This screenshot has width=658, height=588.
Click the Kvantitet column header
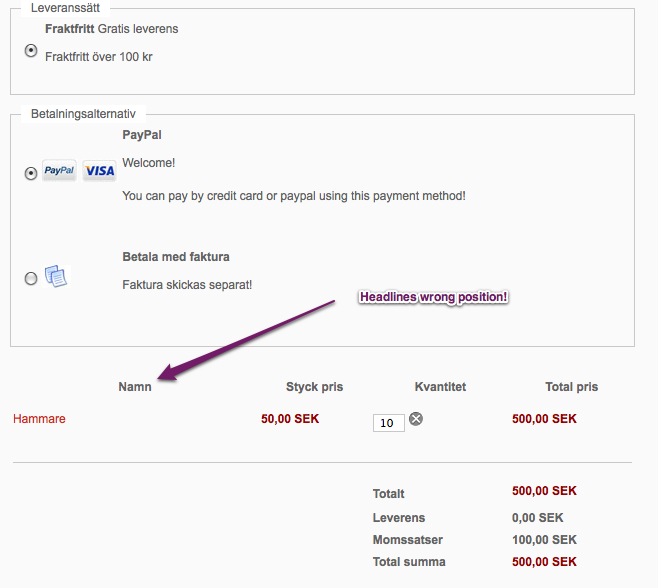tap(440, 387)
